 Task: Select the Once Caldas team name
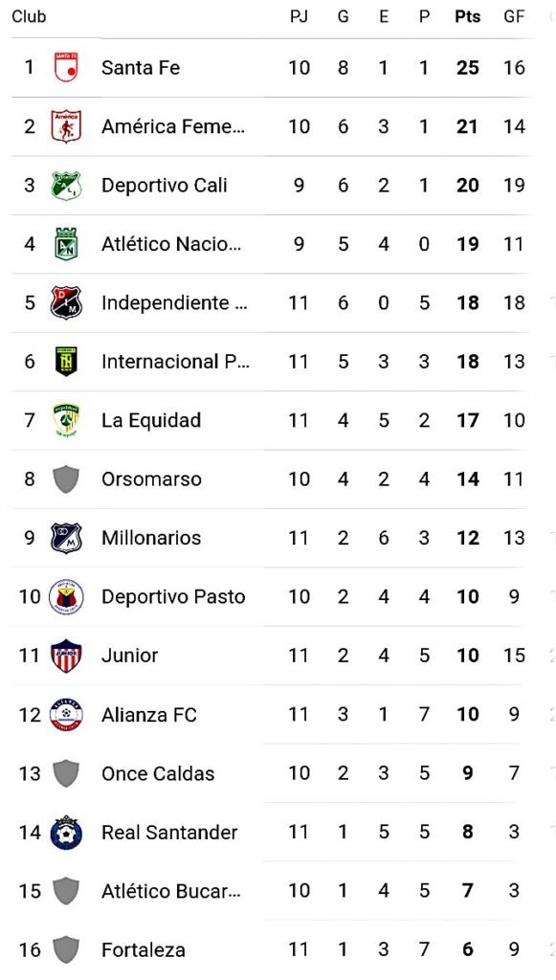pos(158,773)
